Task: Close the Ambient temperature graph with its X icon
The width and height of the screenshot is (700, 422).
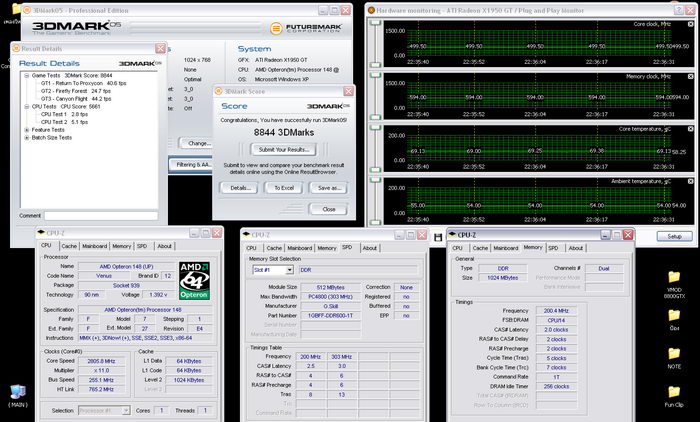Action: [690, 181]
